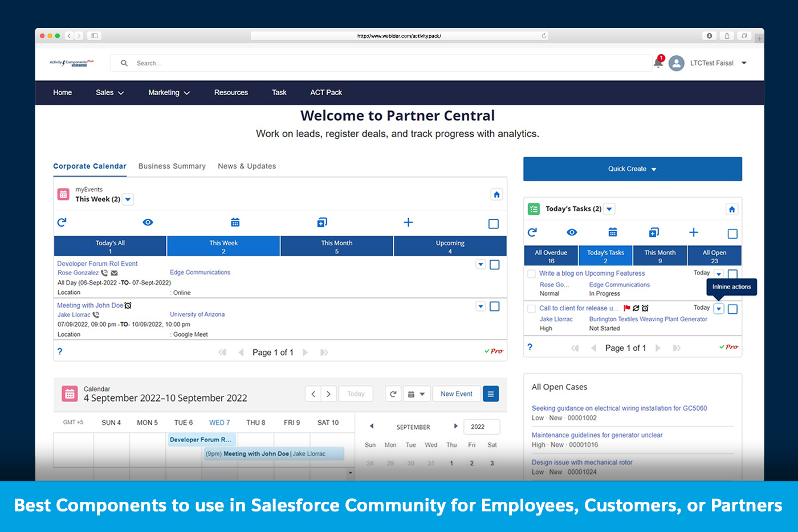This screenshot has width=798, height=532.
Task: Refresh the Today's Tasks list
Action: [532, 232]
